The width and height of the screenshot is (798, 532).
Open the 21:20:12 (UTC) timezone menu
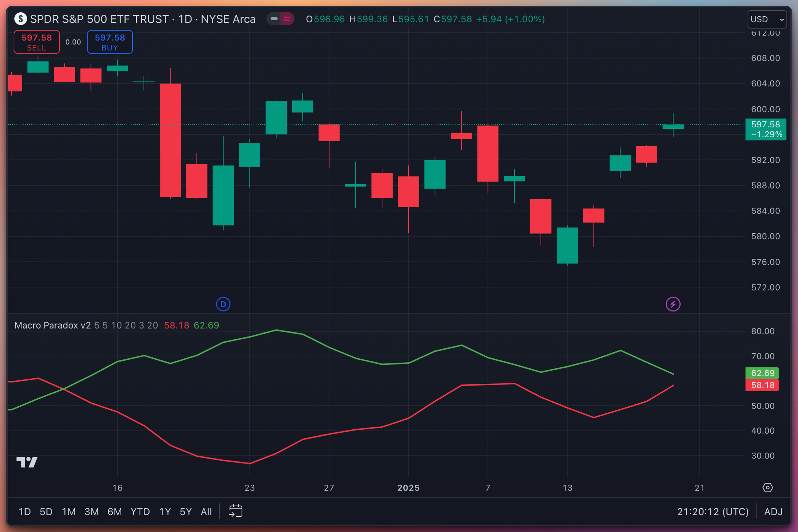coord(713,512)
